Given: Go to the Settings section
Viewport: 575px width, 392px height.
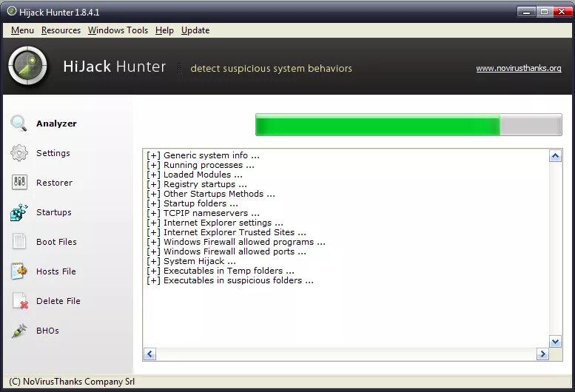Looking at the screenshot, I should coord(53,153).
